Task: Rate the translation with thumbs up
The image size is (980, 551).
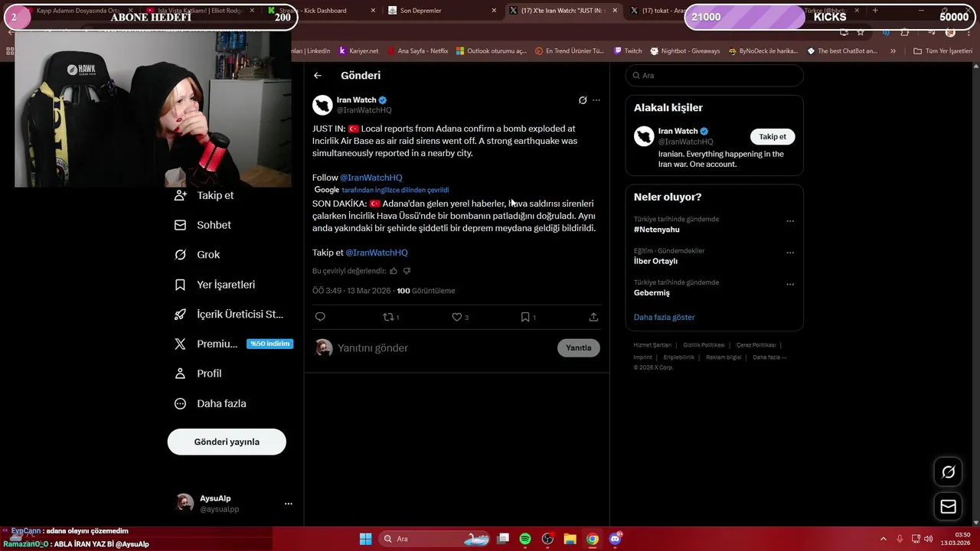Action: tap(394, 271)
